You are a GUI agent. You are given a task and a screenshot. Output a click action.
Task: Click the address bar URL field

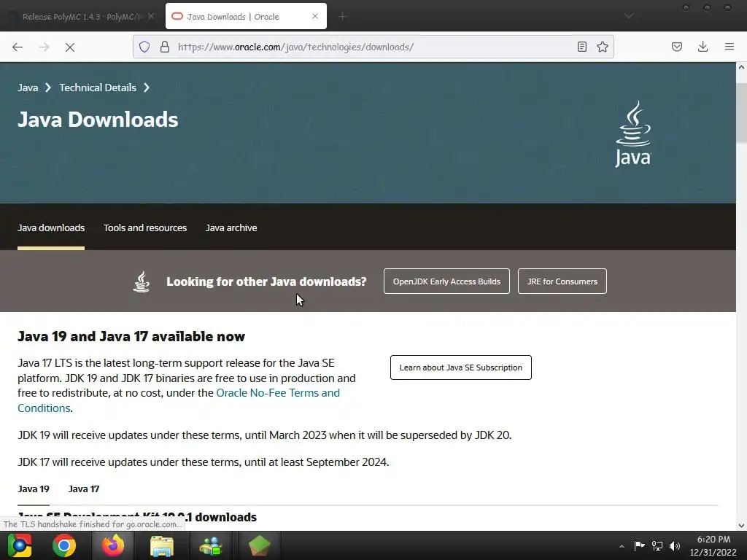[x=371, y=47]
